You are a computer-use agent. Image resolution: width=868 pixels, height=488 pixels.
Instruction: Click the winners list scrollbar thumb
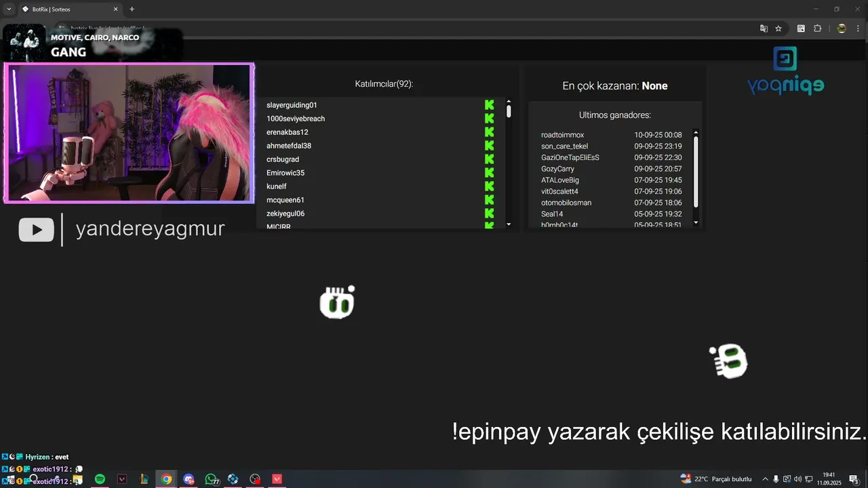(696, 172)
